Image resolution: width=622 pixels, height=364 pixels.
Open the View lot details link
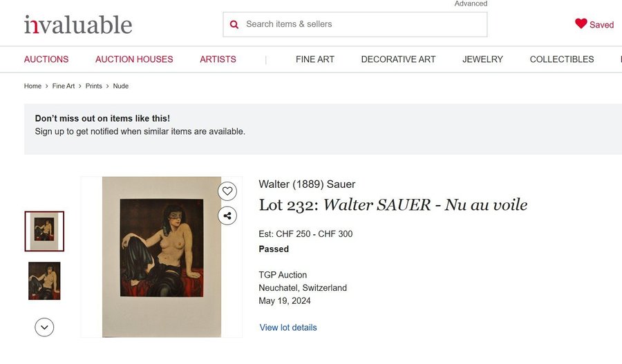[x=288, y=327]
